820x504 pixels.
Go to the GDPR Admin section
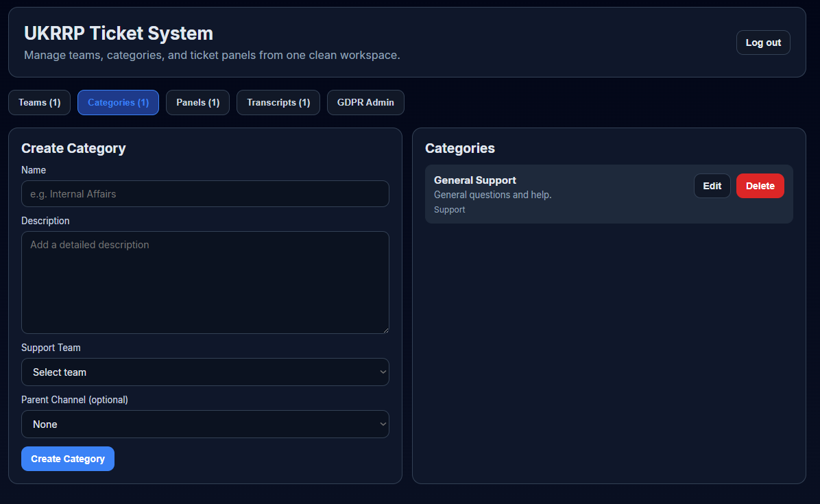[x=365, y=102]
